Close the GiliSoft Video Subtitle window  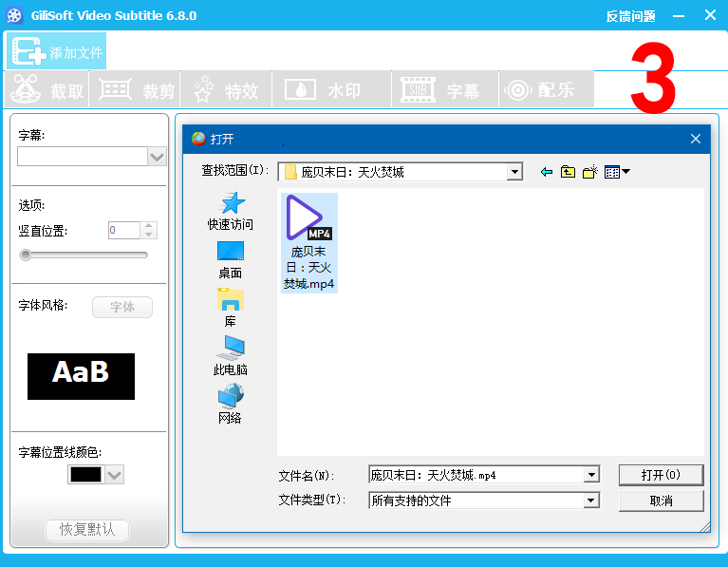(710, 15)
